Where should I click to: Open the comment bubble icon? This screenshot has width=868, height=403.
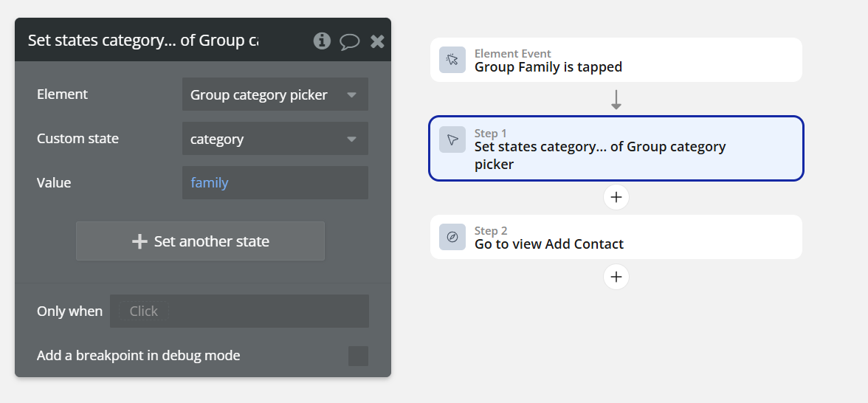(x=349, y=41)
